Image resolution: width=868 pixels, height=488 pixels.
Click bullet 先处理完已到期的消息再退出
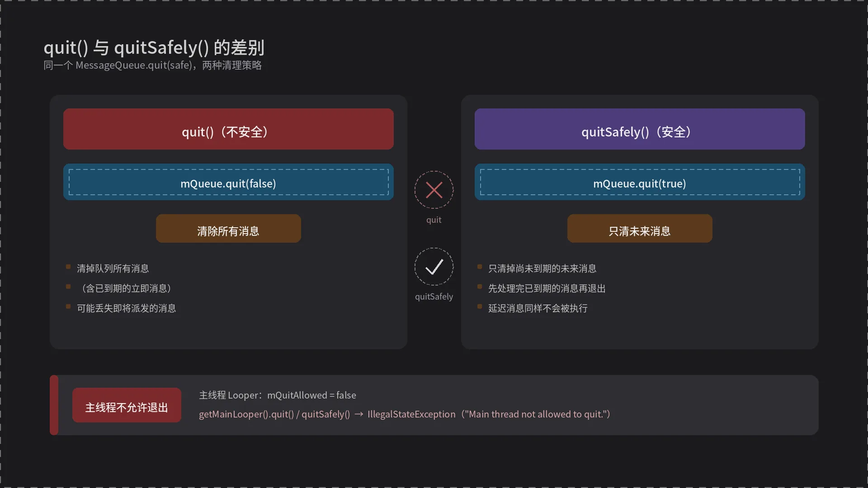point(547,288)
